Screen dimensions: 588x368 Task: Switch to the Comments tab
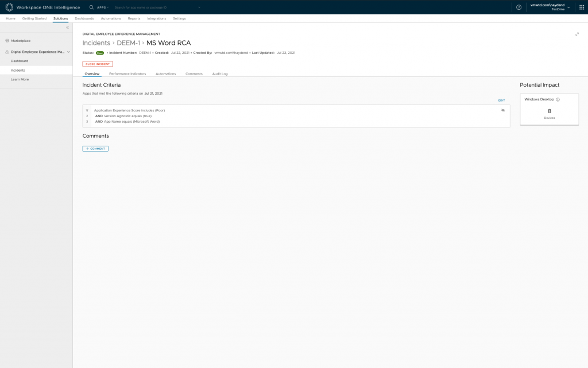tap(194, 74)
